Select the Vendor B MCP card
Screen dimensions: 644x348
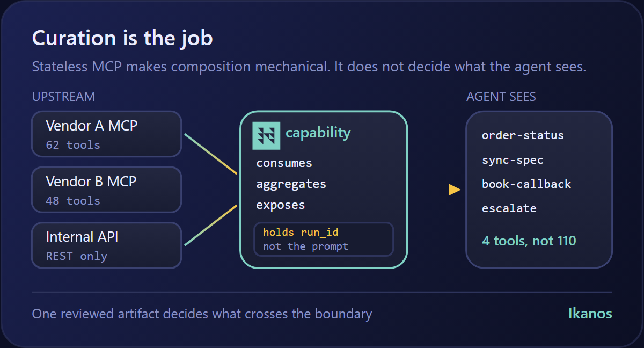tap(107, 190)
